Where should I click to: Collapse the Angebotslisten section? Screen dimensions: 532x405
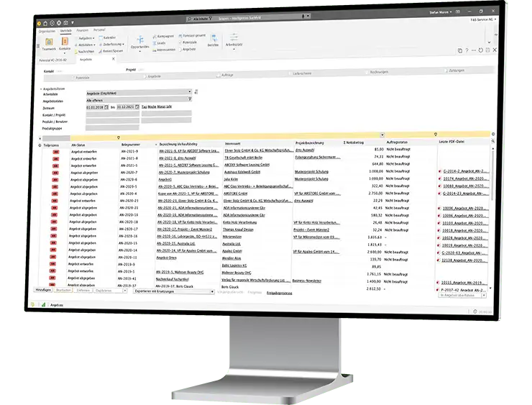click(x=41, y=88)
